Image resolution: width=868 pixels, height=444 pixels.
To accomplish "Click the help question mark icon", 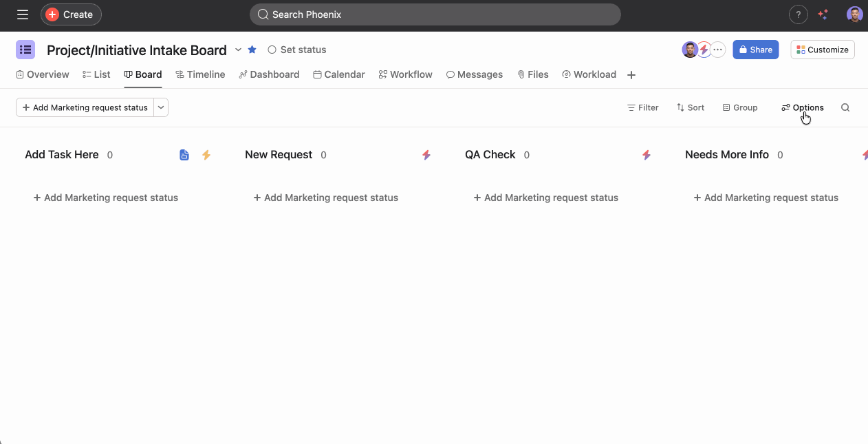I will (x=798, y=14).
